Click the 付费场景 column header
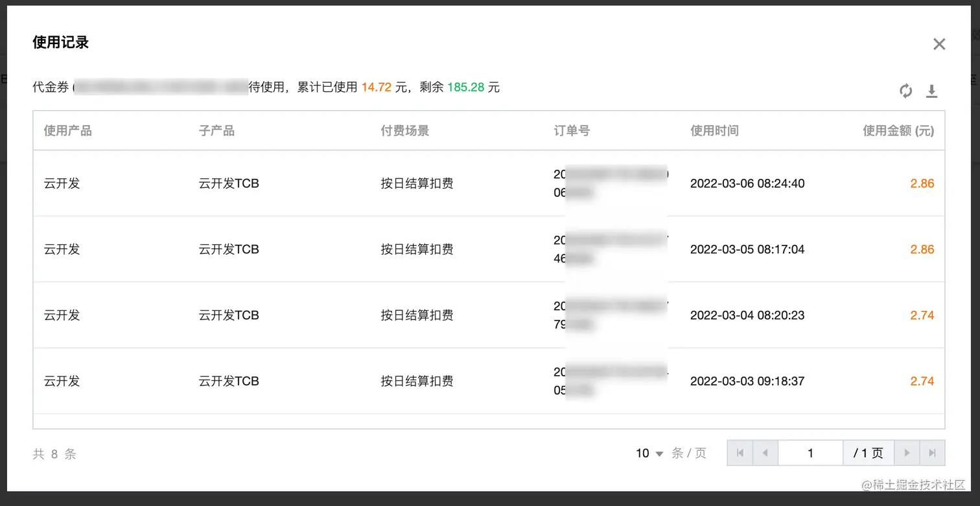The image size is (980, 506). point(405,131)
